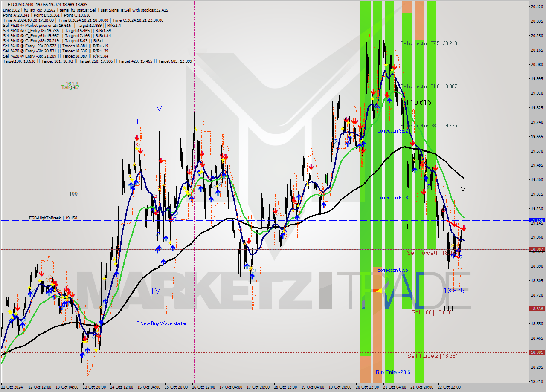Click the '15 Oct 04:00' time axis label
This screenshot has width=546, height=392.
click(149, 387)
